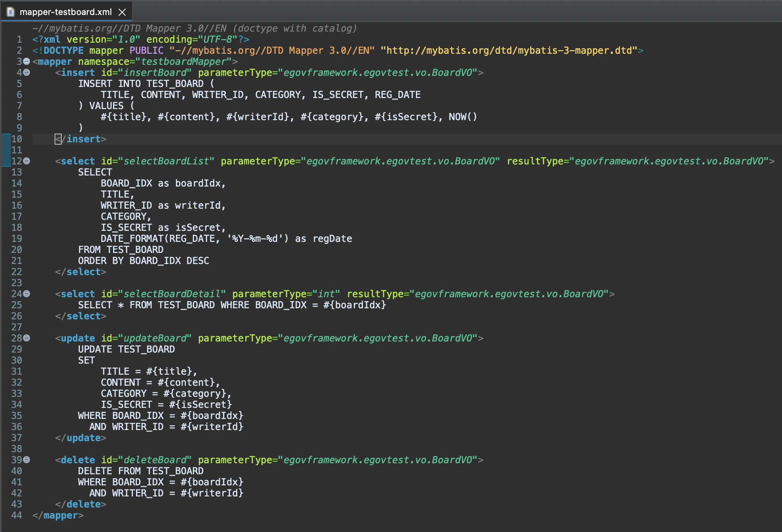This screenshot has width=782, height=532.
Task: Click the closing mapper tag
Action: [x=58, y=515]
